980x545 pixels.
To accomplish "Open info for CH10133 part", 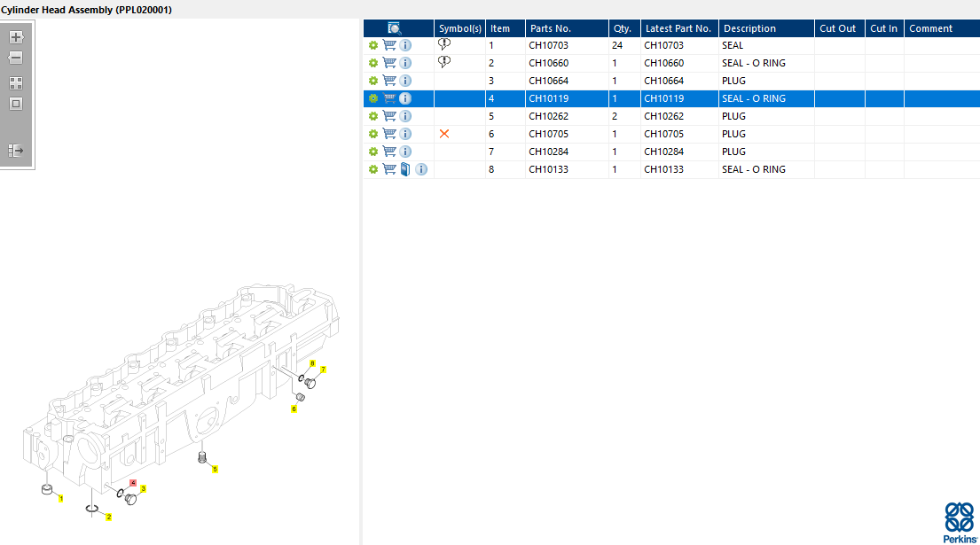I will click(422, 169).
